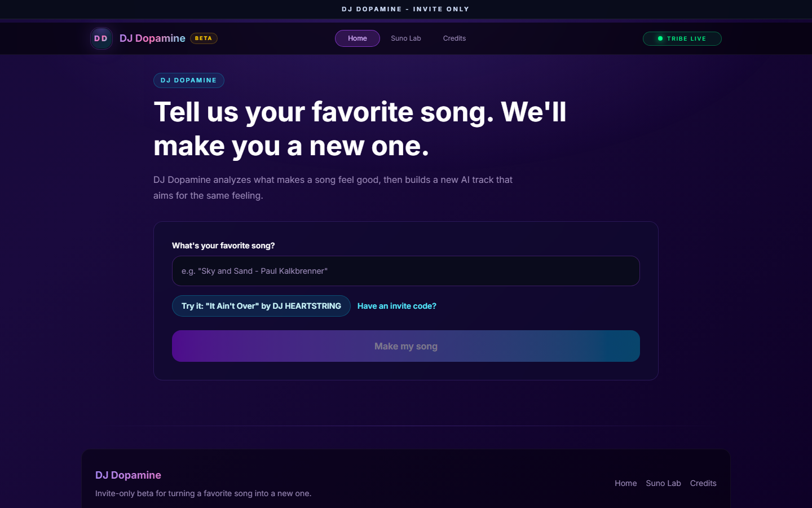Click the INVITE ONLY announcement banner

(405, 9)
